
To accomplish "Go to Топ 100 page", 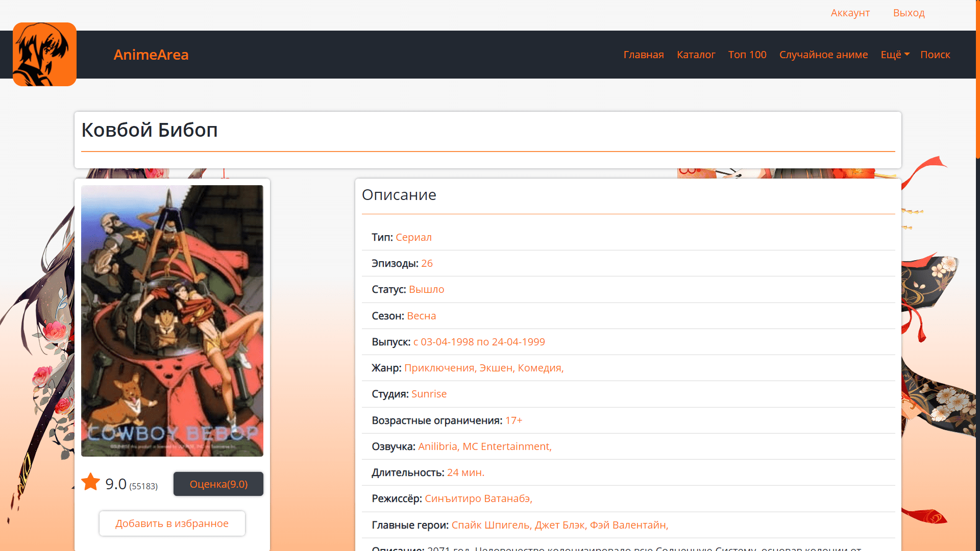I will [747, 55].
